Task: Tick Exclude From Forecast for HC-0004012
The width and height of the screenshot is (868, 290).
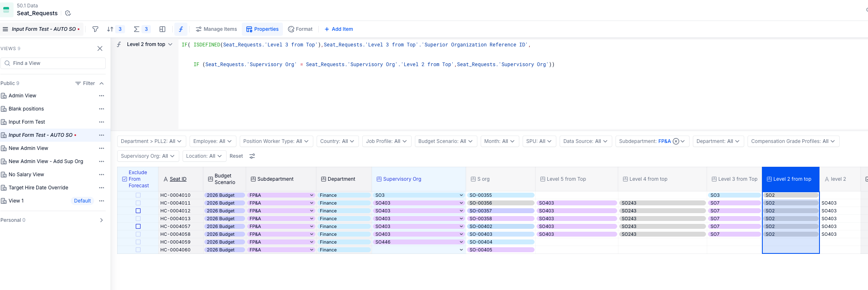Action: coord(138,211)
